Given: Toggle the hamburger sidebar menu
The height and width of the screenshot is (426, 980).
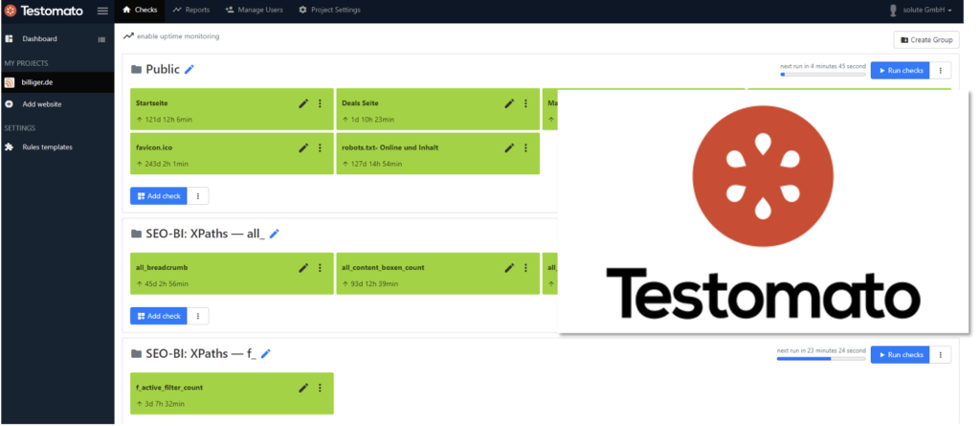Looking at the screenshot, I should point(102,11).
